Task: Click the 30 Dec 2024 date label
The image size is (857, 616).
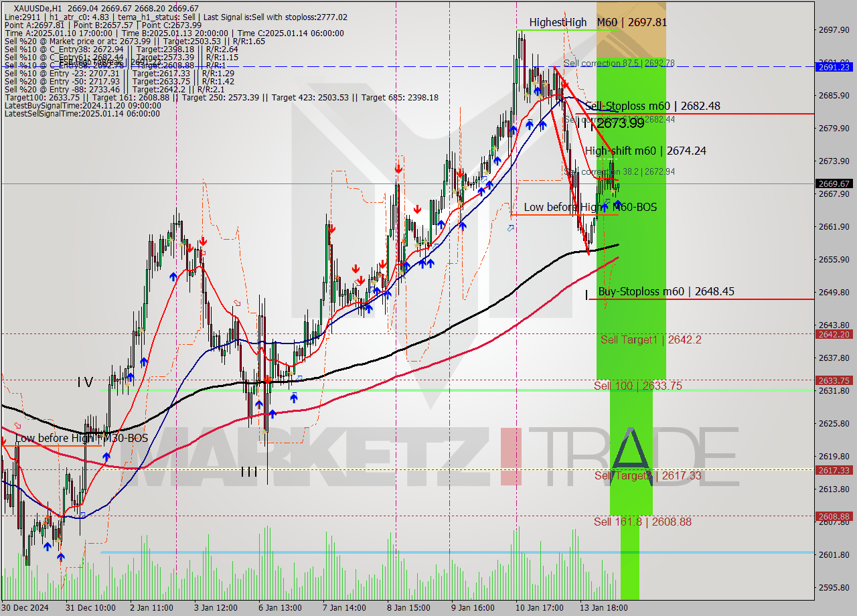Action: 25,608
